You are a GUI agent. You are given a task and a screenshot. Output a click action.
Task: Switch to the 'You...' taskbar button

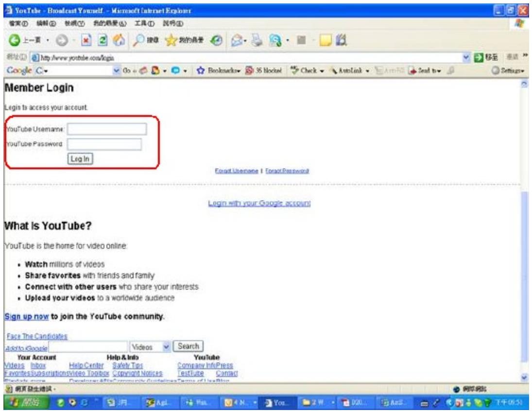coord(276,403)
